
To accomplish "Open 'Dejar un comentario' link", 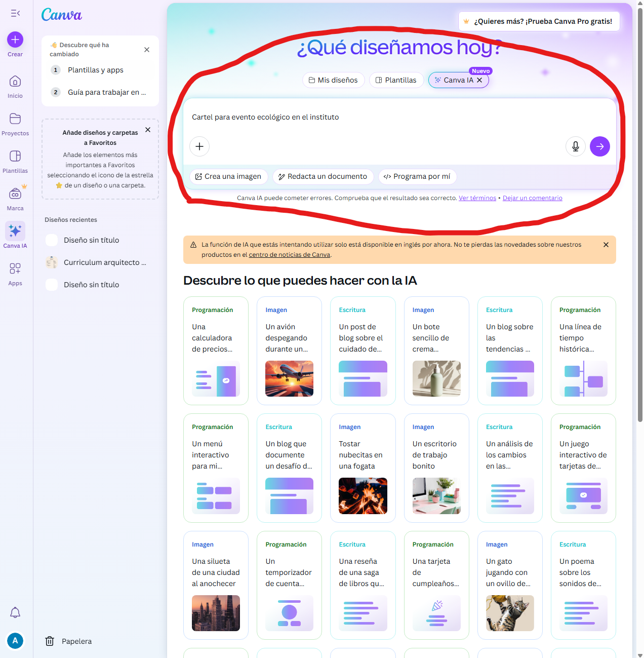I will point(533,198).
